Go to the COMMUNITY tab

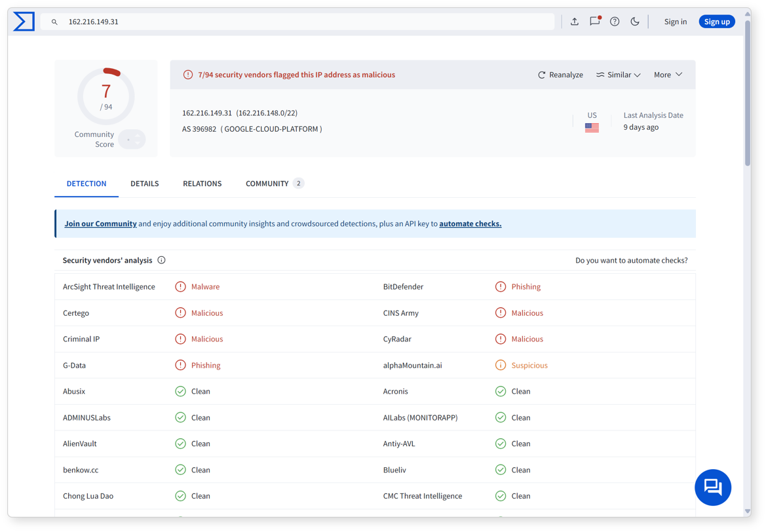[275, 183]
